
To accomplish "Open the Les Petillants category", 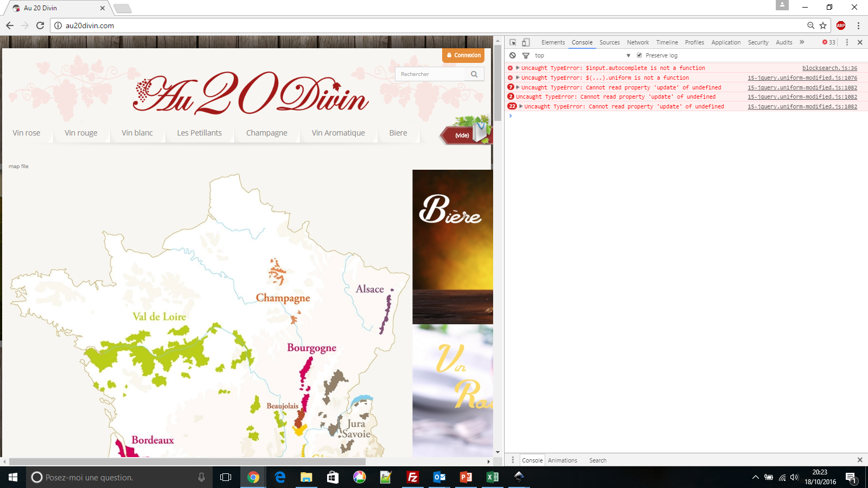I will [200, 133].
